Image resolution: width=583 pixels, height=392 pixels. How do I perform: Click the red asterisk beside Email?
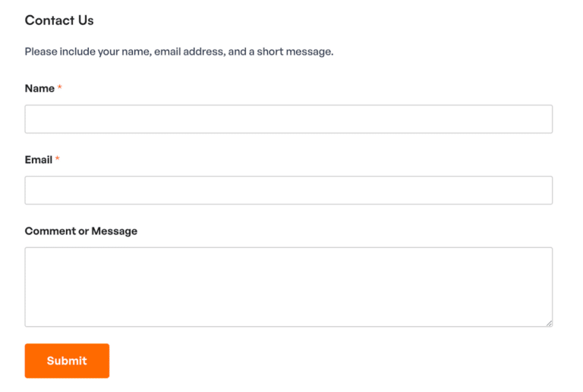point(58,159)
